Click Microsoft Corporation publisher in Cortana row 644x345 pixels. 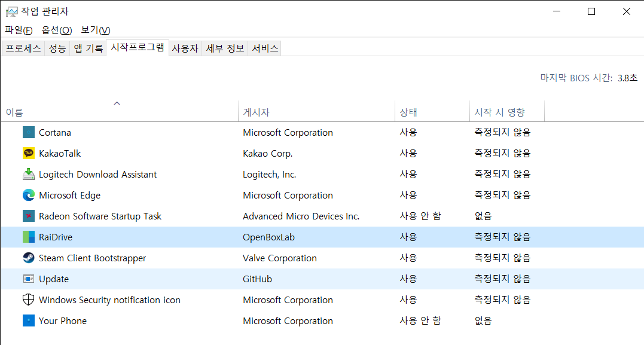coord(288,133)
